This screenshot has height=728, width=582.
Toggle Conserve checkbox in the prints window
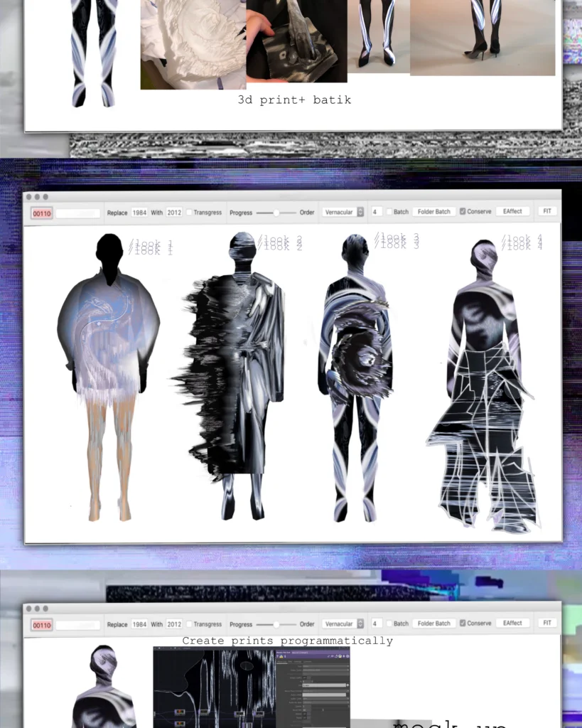tap(463, 623)
